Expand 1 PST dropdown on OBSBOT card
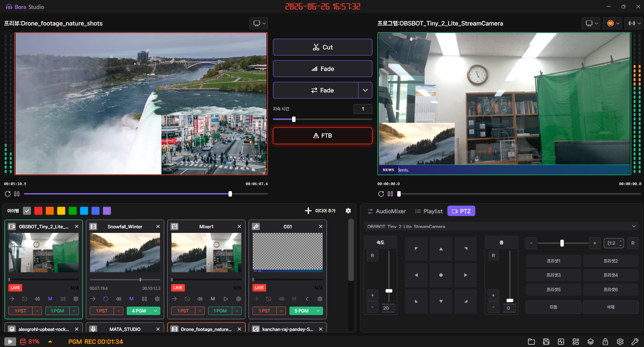This screenshot has height=347, width=644. [37, 311]
